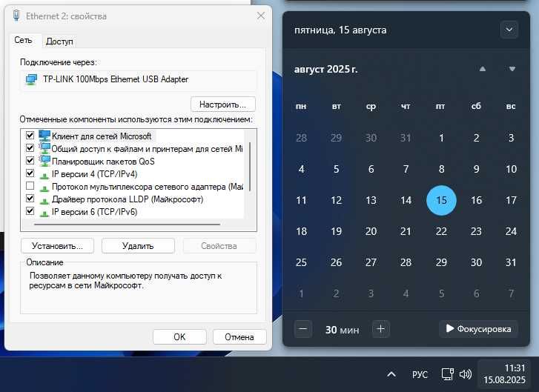Decrease focus time with the minus button
539x392 pixels.
tap(302, 329)
